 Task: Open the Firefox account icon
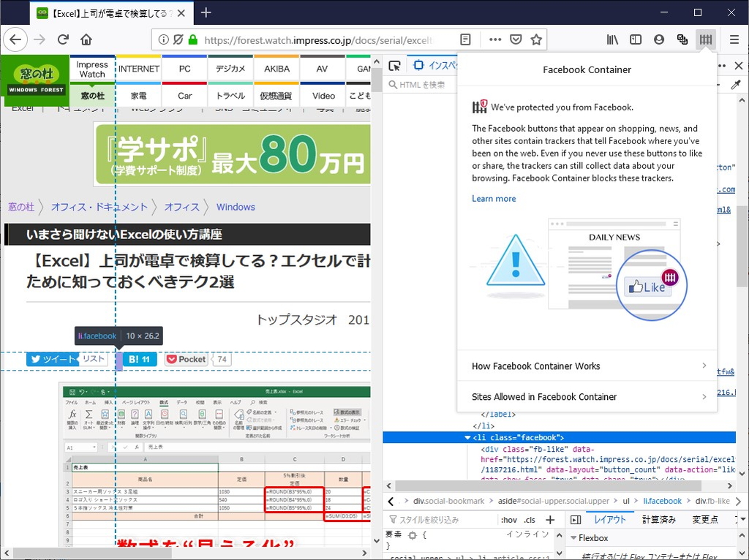(659, 40)
